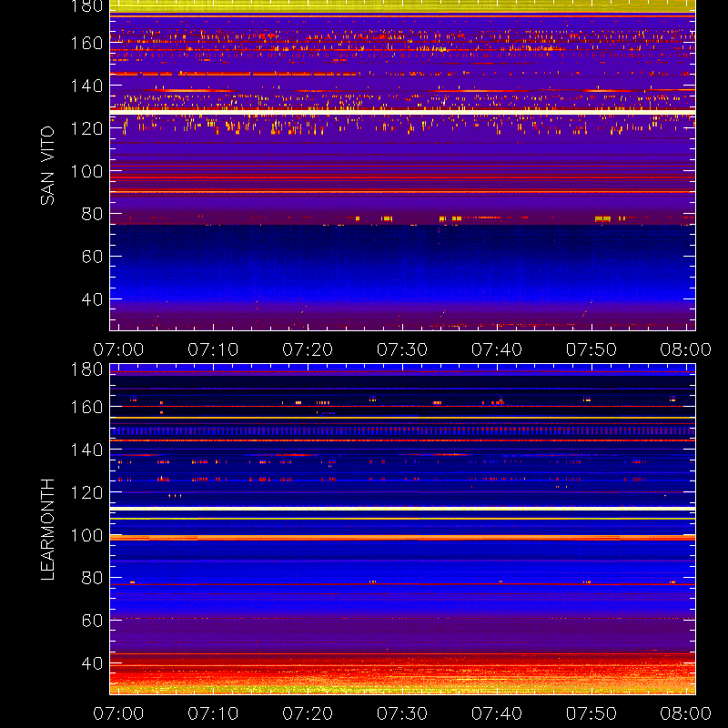Pick the 160 frequency label on Learmonth plot
The height and width of the screenshot is (728, 728).
[86, 407]
